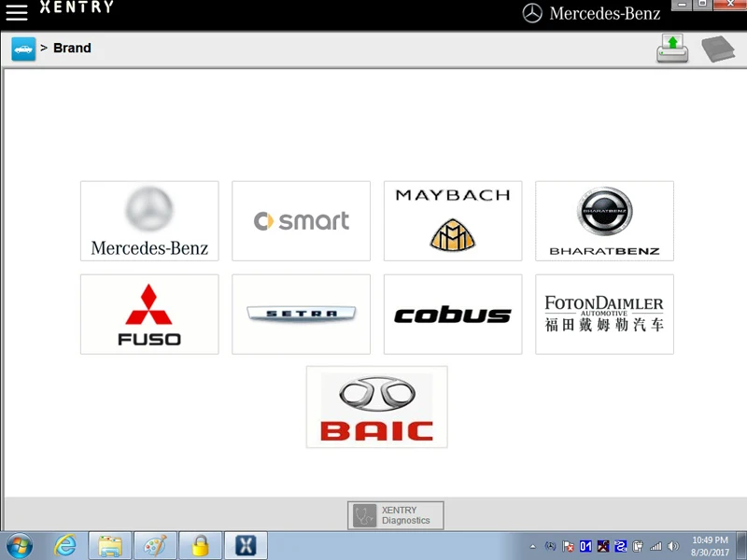Open the Windows Start menu
The height and width of the screenshot is (560, 747).
[x=20, y=546]
